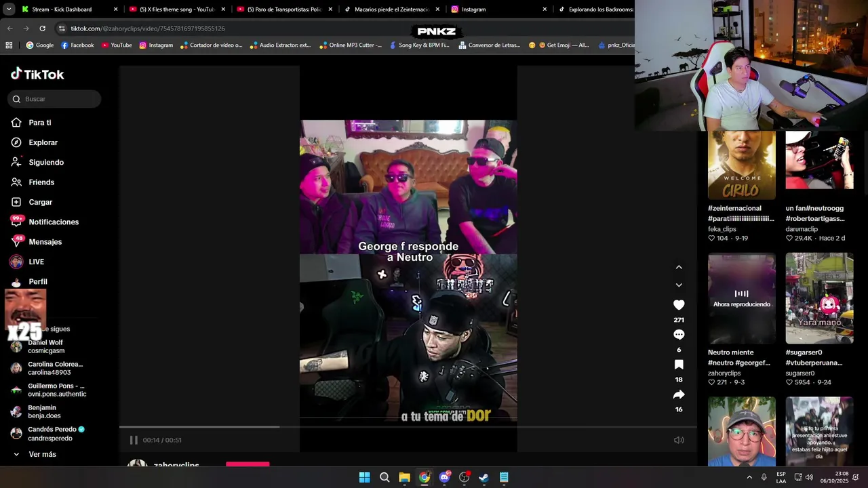
Task: Reload the page
Action: tap(42, 28)
